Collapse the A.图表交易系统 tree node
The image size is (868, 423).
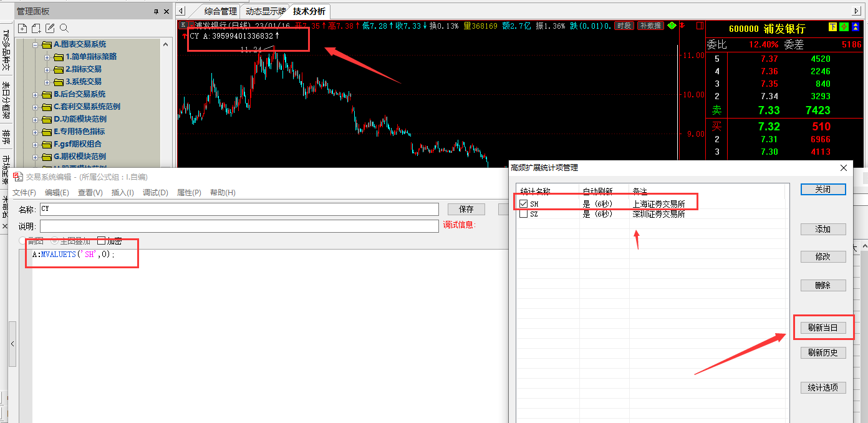point(36,44)
